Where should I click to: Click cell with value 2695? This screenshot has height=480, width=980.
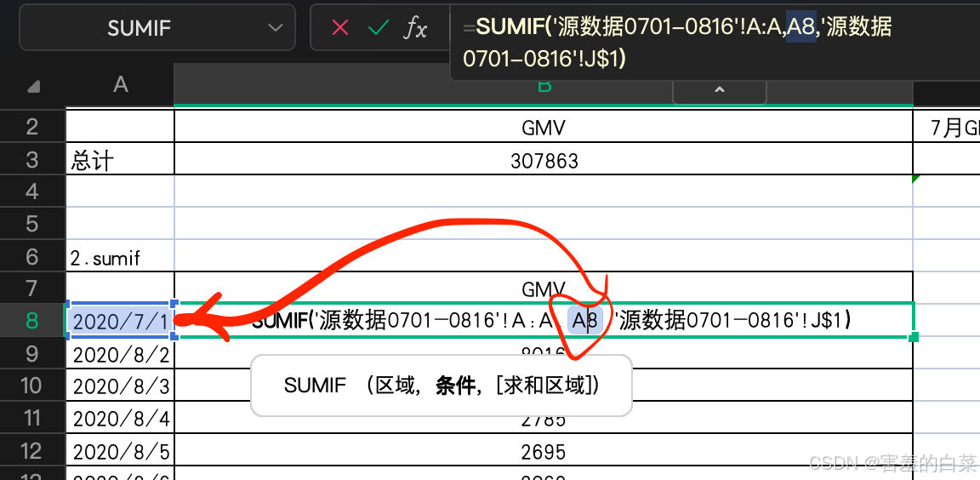tap(544, 451)
